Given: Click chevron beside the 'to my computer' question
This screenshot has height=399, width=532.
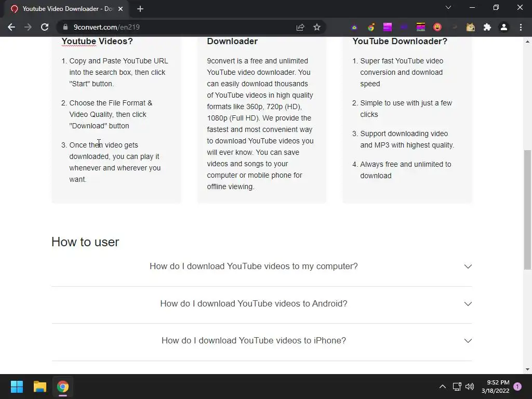Looking at the screenshot, I should click(468, 267).
